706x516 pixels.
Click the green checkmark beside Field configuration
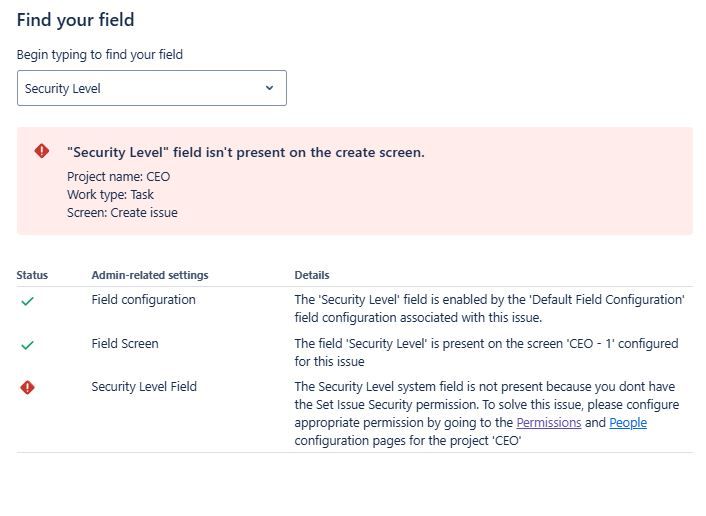28,301
